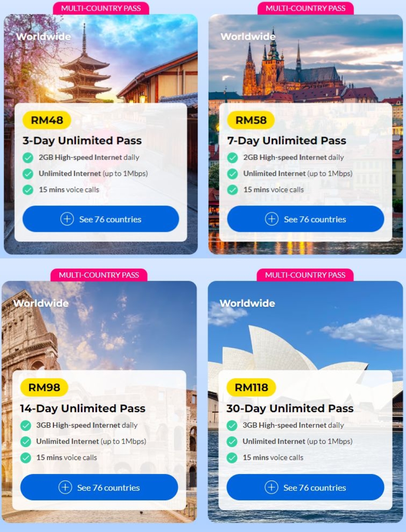This screenshot has width=406, height=532.
Task: Select the RM48 price badge
Action: click(x=47, y=120)
